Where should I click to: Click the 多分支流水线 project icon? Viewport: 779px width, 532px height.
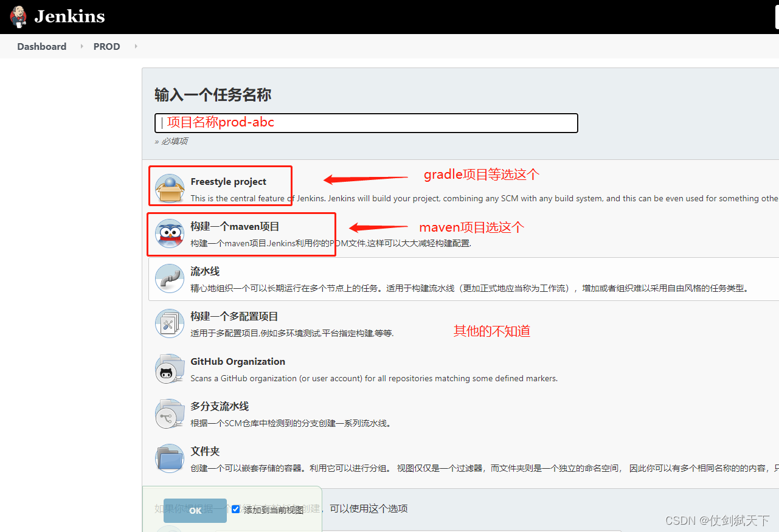coord(169,413)
